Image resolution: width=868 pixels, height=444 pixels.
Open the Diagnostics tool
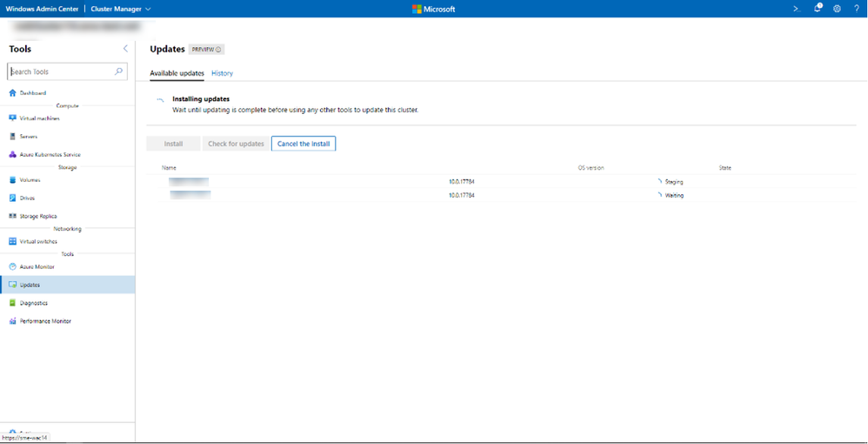[34, 303]
